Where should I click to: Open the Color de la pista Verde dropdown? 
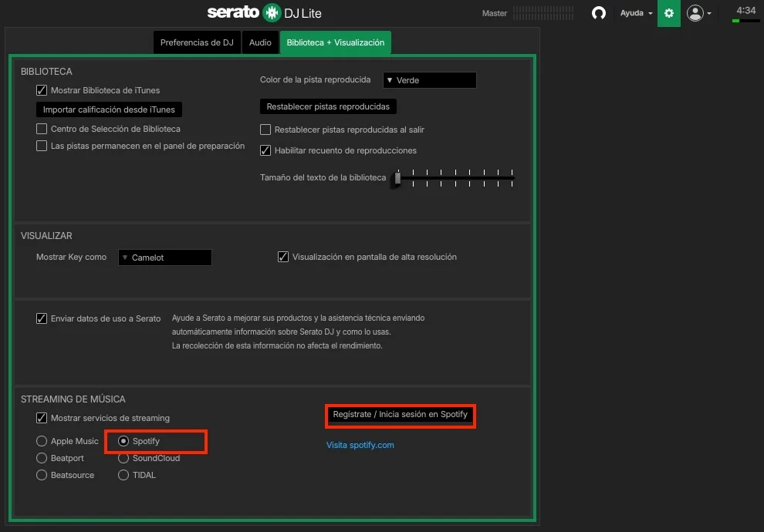(x=429, y=79)
